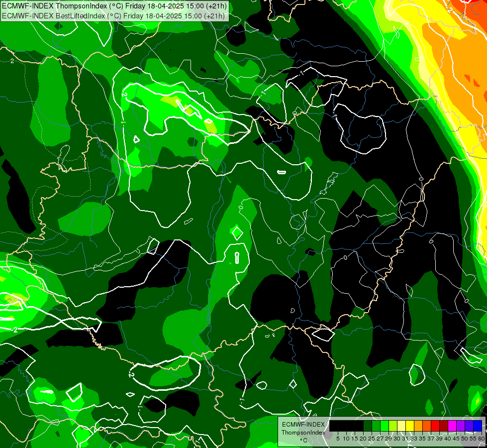Click the legend tick value 39
The width and height of the screenshot is (487, 448).
pyautogui.click(x=439, y=439)
